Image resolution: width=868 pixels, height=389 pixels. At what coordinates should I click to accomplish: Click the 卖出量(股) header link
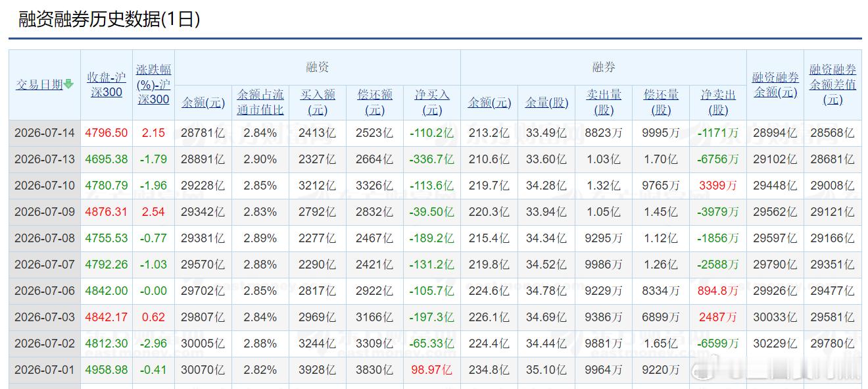tap(604, 102)
